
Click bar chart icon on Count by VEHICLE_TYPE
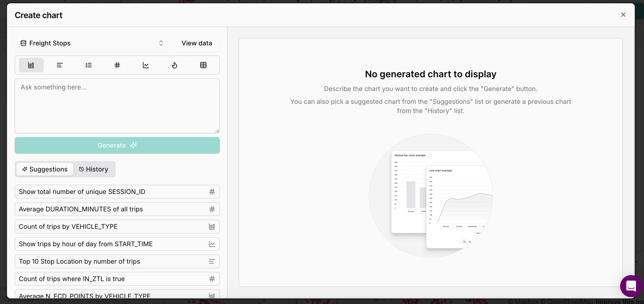(x=212, y=227)
